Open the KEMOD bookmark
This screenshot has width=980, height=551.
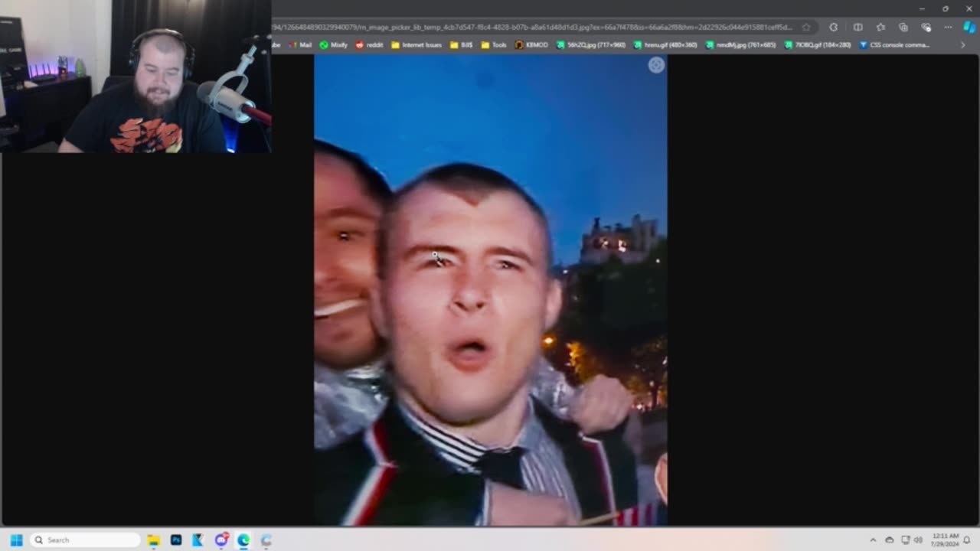click(x=531, y=45)
